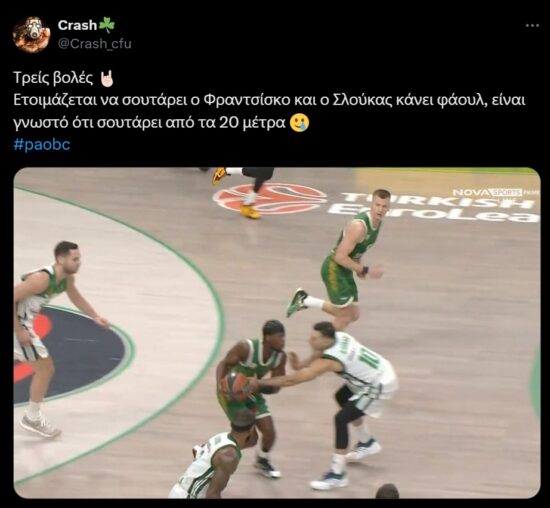Open the #paobc hashtag
The height and width of the screenshot is (508, 550).
[42, 145]
